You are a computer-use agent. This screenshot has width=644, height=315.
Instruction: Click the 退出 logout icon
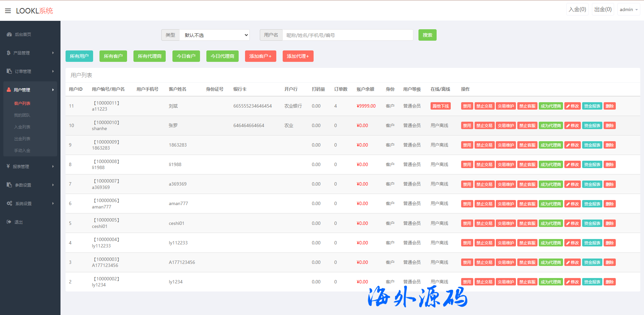9,222
